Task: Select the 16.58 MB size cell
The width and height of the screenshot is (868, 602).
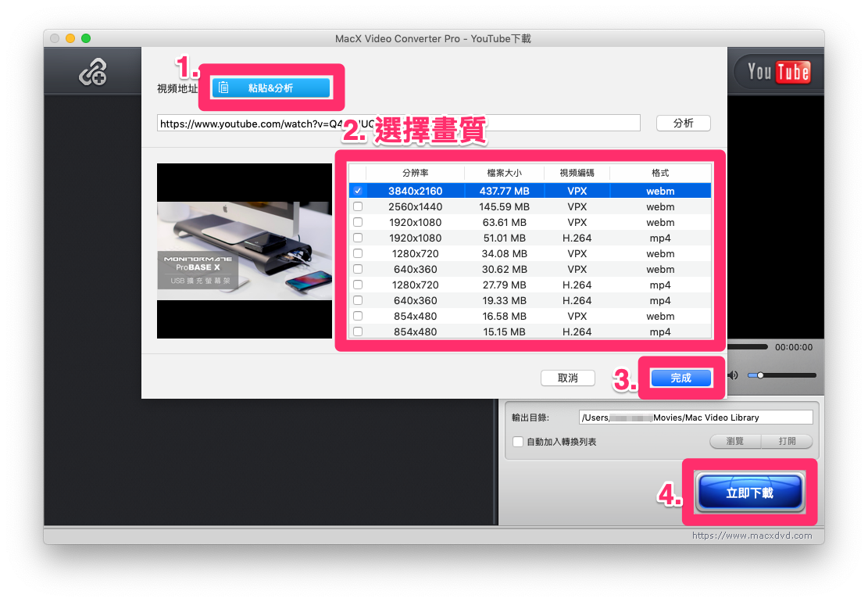Action: [x=504, y=316]
